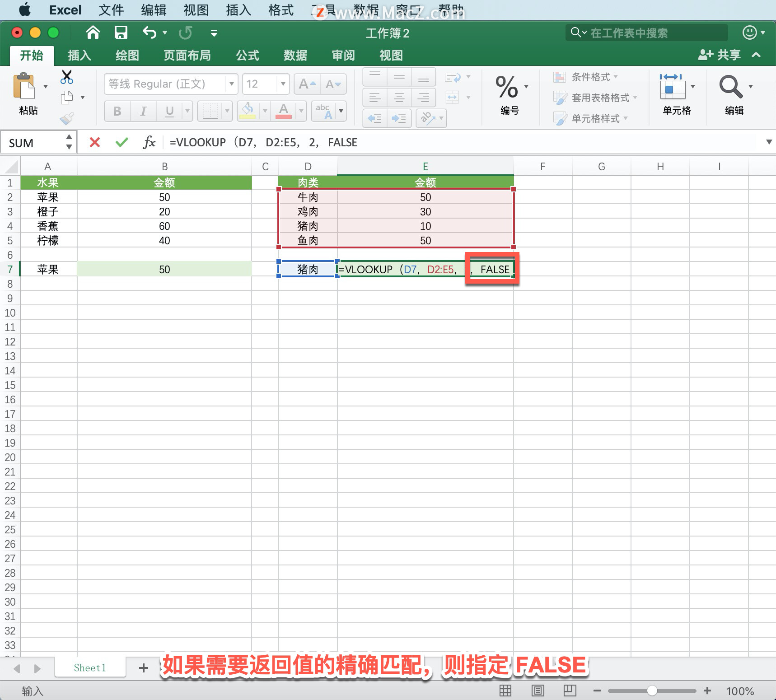Open the 公式 ribbon tab
Screen dimensions: 776x700
pyautogui.click(x=248, y=56)
